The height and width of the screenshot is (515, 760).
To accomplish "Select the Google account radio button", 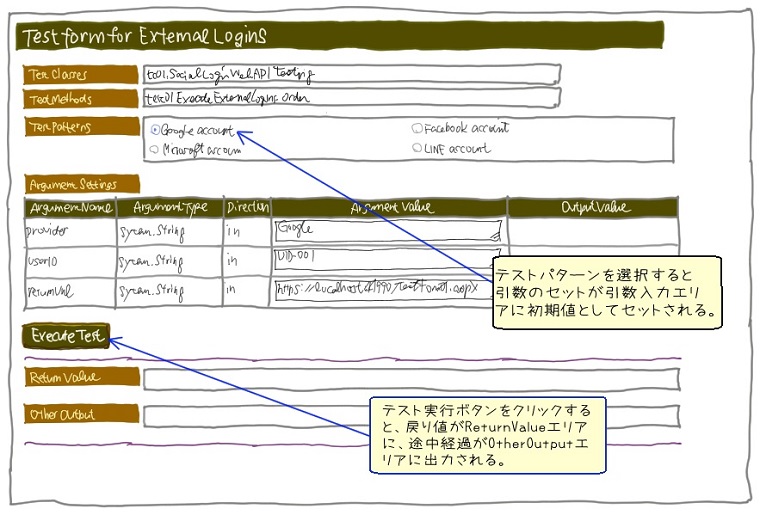I will (x=155, y=130).
